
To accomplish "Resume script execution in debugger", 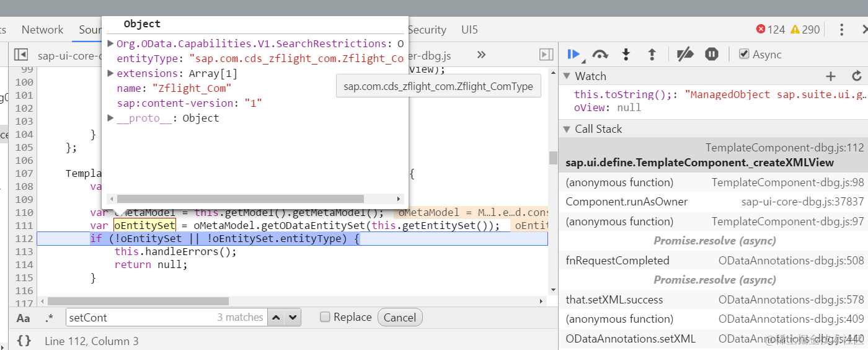I will click(x=574, y=55).
